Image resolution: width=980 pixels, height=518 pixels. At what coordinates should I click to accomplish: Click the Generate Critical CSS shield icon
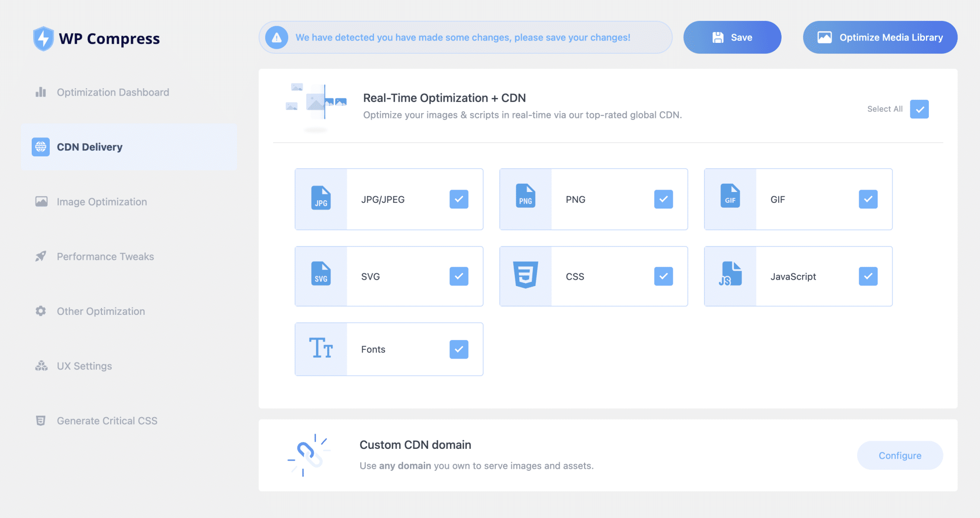41,421
